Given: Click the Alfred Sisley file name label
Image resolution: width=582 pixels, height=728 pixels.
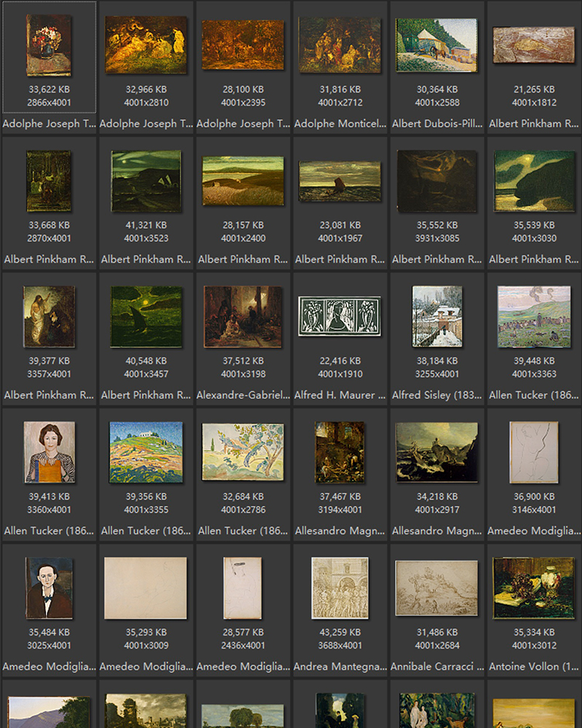Looking at the screenshot, I should tap(436, 395).
